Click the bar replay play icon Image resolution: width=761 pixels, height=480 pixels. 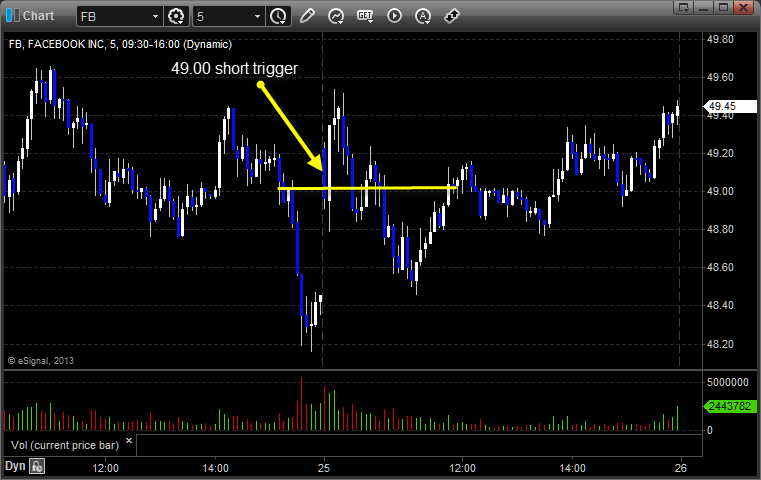point(394,16)
